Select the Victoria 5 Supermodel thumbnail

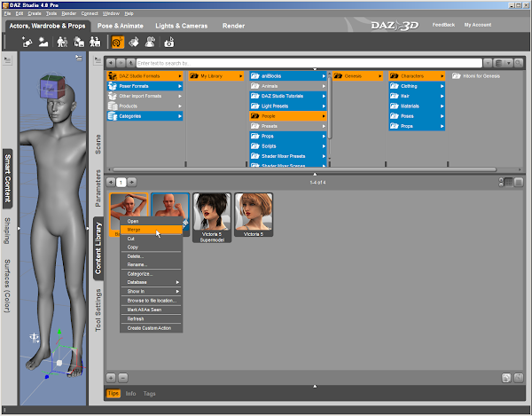click(x=212, y=218)
